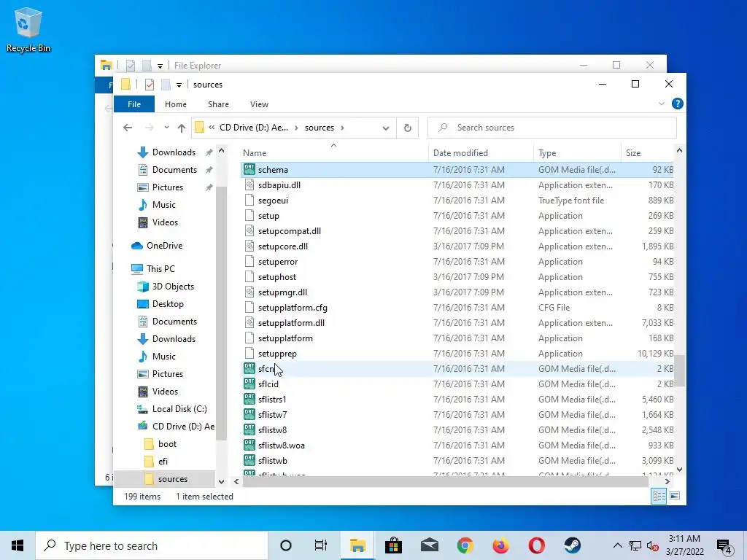Open the Home ribbon tab
Screen dimensions: 747x560
click(175, 104)
